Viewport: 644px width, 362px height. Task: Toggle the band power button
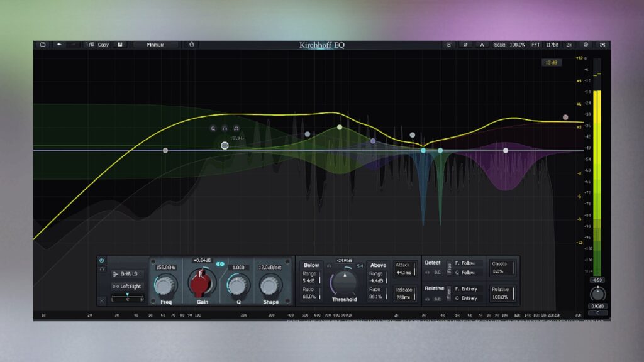101,260
